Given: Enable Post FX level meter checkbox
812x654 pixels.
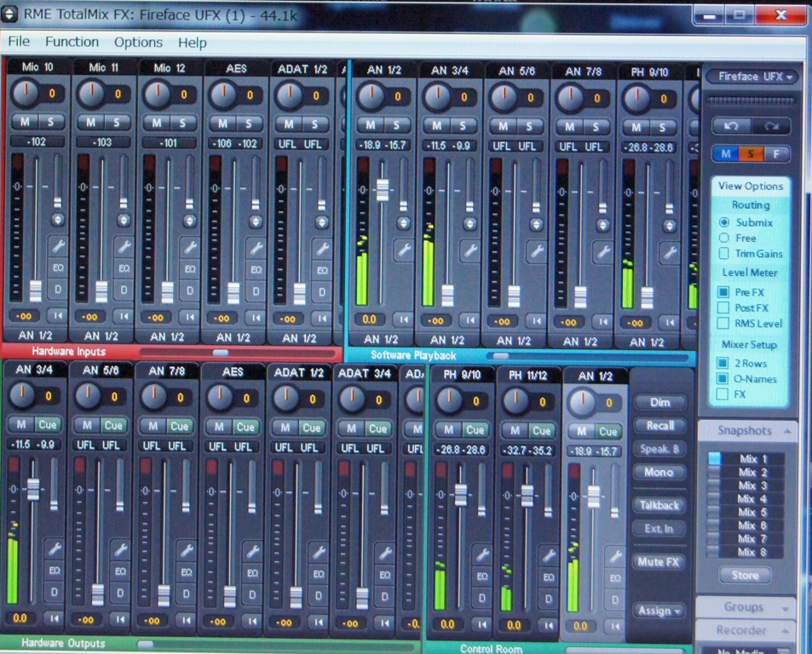Looking at the screenshot, I should pyautogui.click(x=723, y=308).
